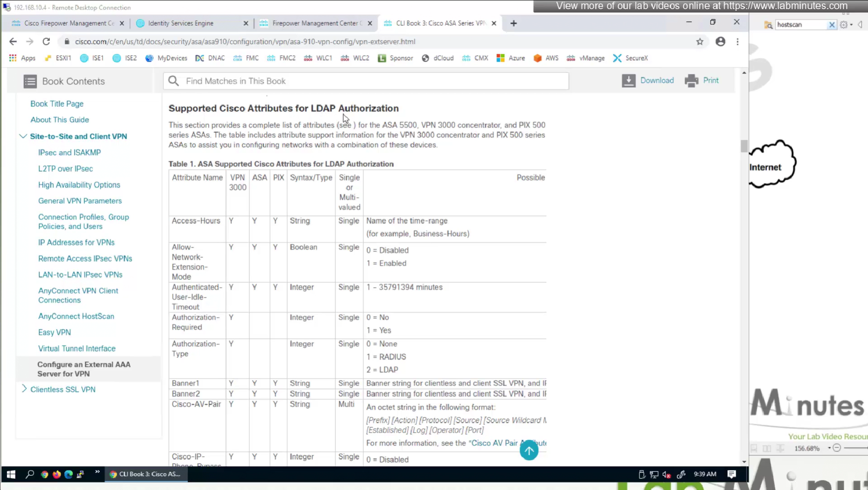
Task: Click the Download icon
Action: [629, 81]
